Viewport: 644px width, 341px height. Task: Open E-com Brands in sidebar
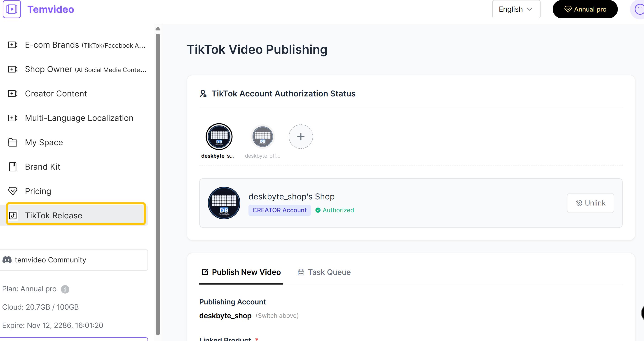[85, 45]
